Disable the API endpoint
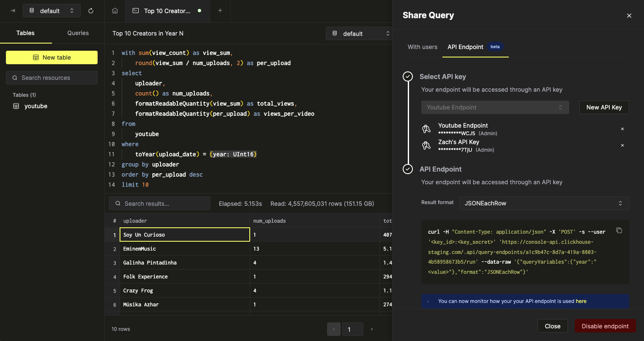 point(605,326)
